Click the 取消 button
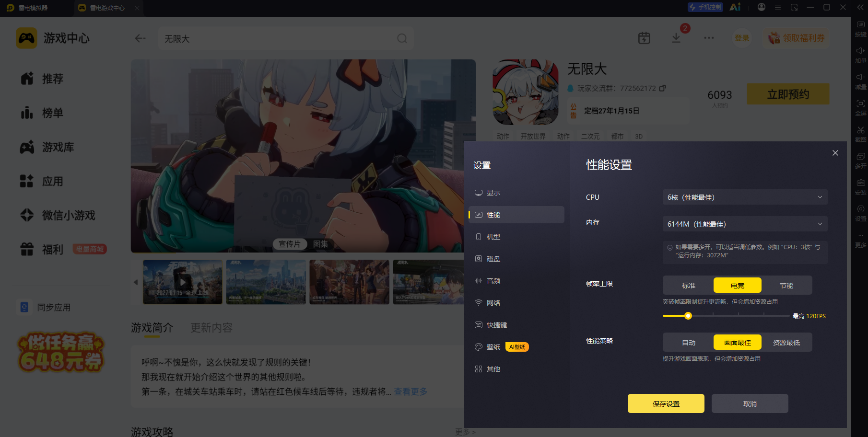This screenshot has width=868, height=437. (750, 403)
